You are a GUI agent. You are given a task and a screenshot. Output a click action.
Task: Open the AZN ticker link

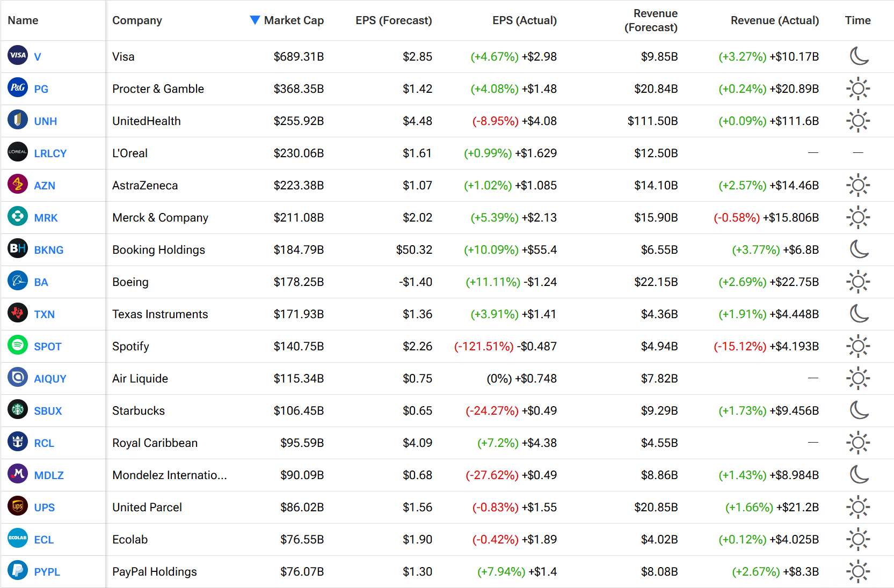click(45, 186)
